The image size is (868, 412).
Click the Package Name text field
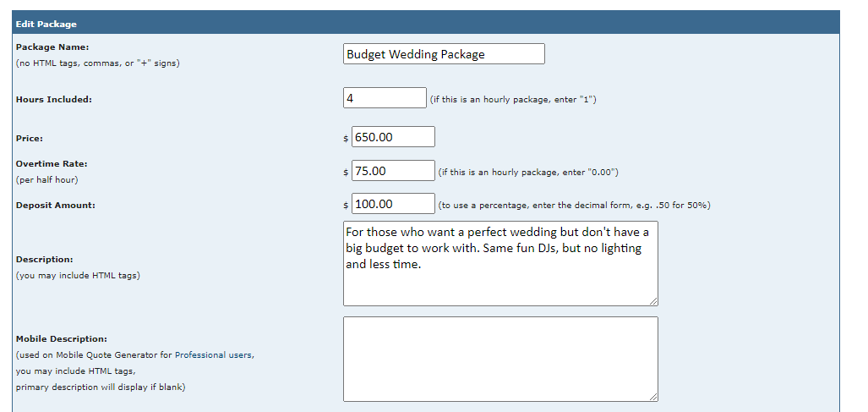(444, 54)
